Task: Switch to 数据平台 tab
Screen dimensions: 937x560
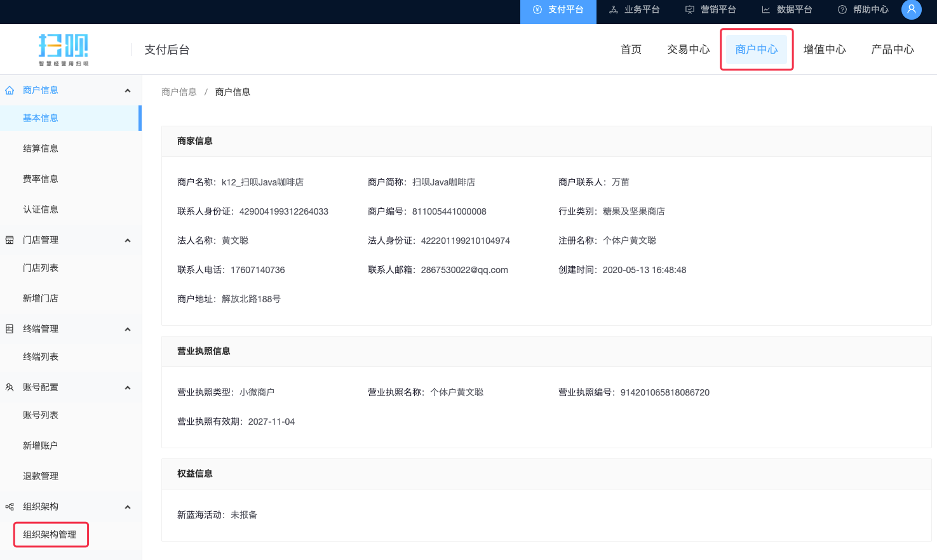Action: coord(787,10)
